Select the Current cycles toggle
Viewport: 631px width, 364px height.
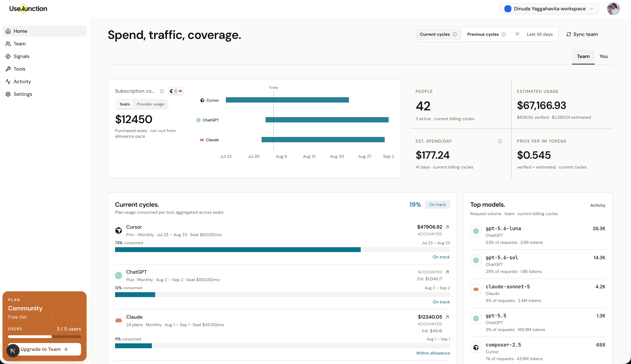(x=438, y=34)
